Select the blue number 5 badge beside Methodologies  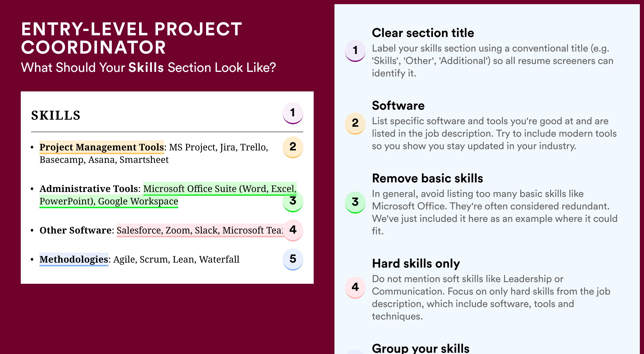click(x=293, y=259)
